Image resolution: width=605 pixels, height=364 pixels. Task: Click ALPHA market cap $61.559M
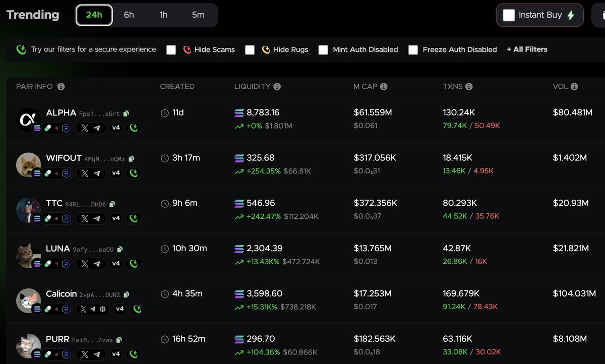click(372, 113)
